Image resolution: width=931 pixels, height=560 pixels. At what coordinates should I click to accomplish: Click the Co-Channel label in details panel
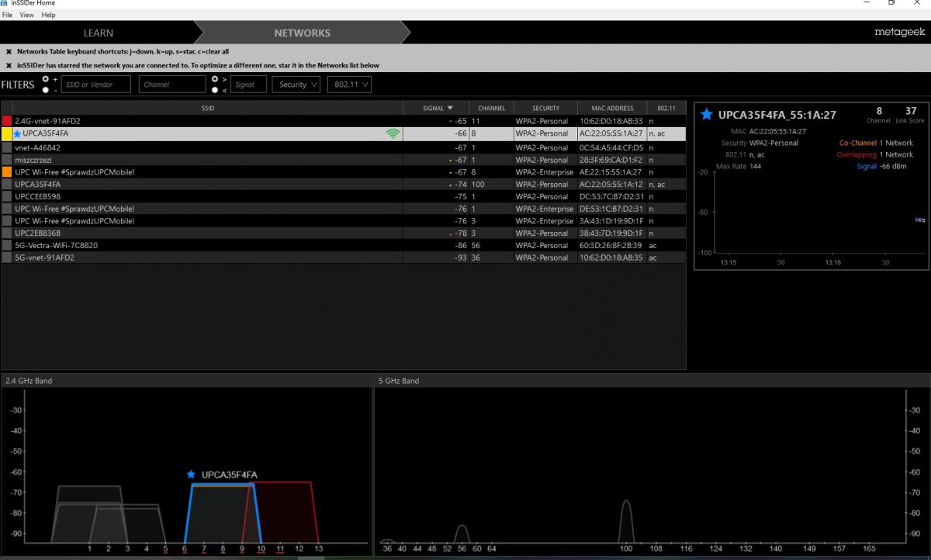coord(858,143)
